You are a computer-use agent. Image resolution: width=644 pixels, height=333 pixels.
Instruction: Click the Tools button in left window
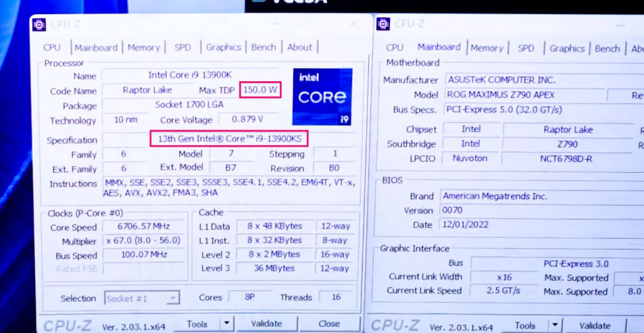pyautogui.click(x=196, y=323)
